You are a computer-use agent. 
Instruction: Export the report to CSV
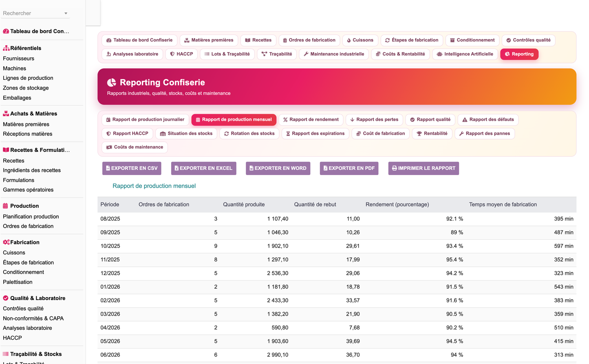click(132, 169)
